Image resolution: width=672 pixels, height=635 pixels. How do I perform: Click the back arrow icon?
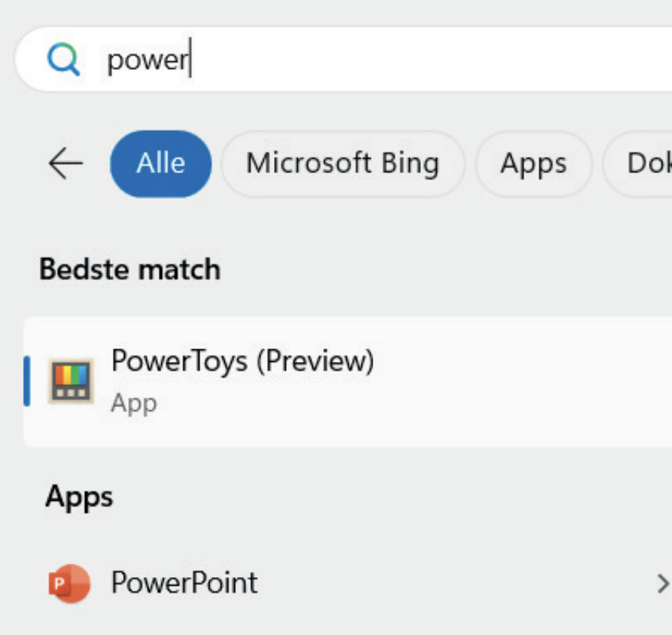coord(65,164)
